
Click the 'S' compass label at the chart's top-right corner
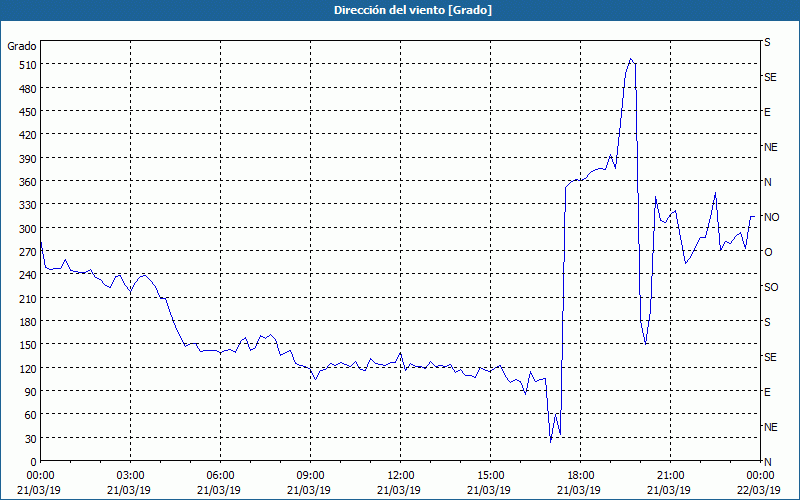[x=767, y=42]
